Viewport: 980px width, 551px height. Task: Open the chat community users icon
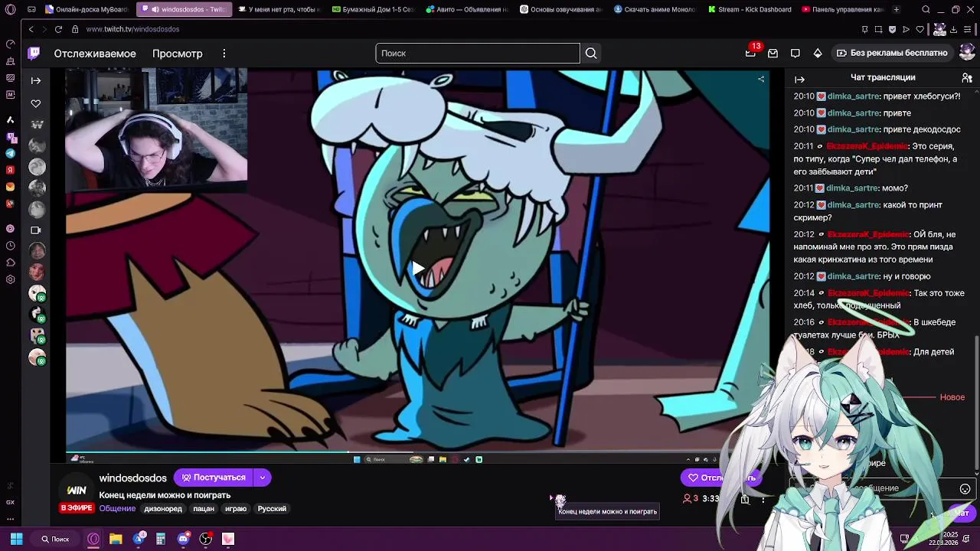pos(966,78)
